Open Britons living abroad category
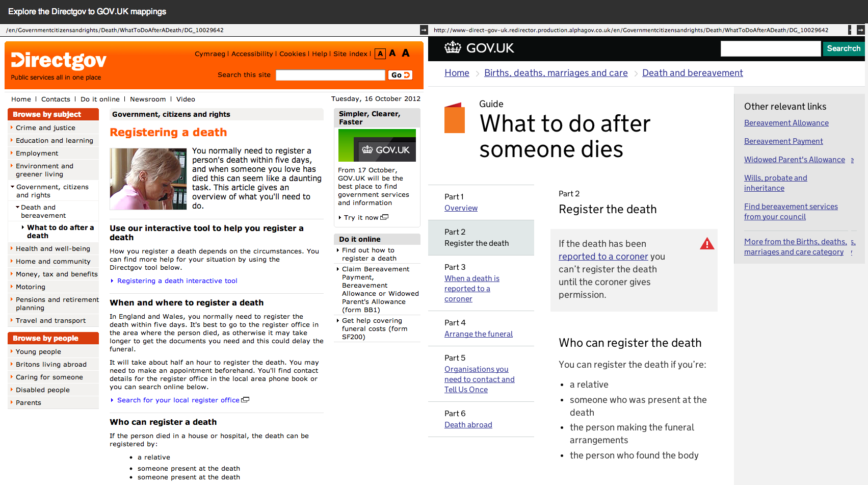Image resolution: width=868 pixels, height=485 pixels. [x=51, y=365]
